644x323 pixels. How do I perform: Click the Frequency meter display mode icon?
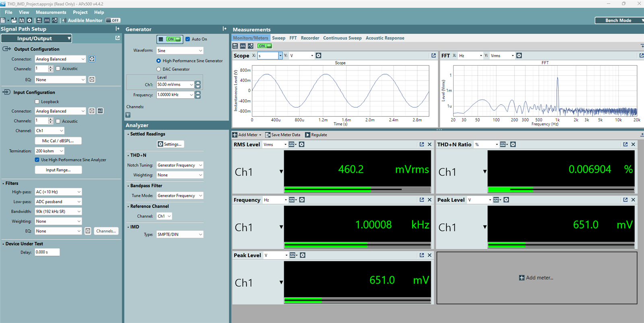[293, 200]
